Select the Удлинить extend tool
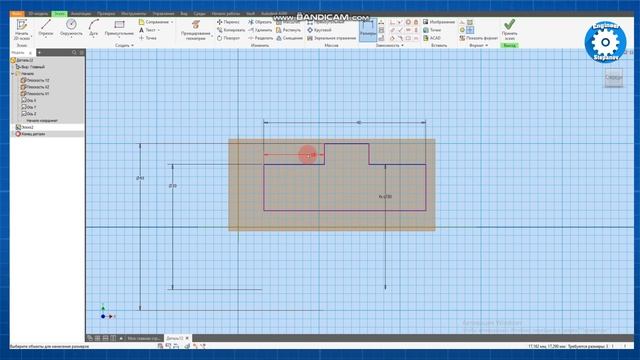This screenshot has width=640, height=360. [x=260, y=30]
